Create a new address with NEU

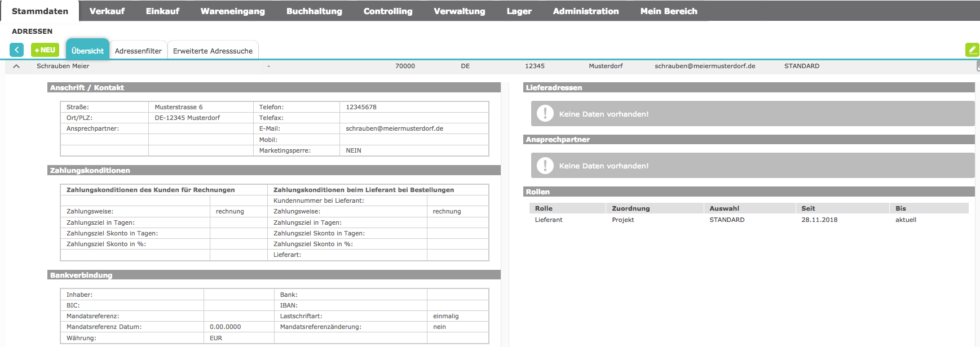(x=45, y=50)
